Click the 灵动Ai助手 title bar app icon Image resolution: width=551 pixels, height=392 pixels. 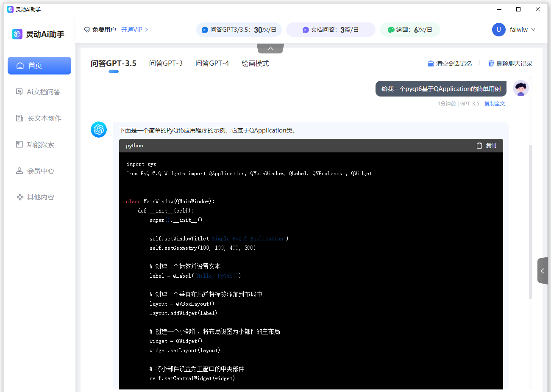[10, 9]
